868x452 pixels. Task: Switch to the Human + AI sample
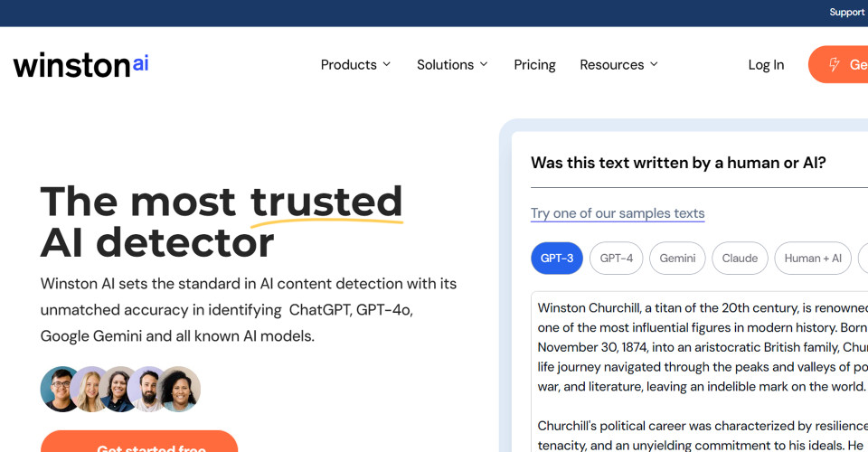tap(813, 259)
